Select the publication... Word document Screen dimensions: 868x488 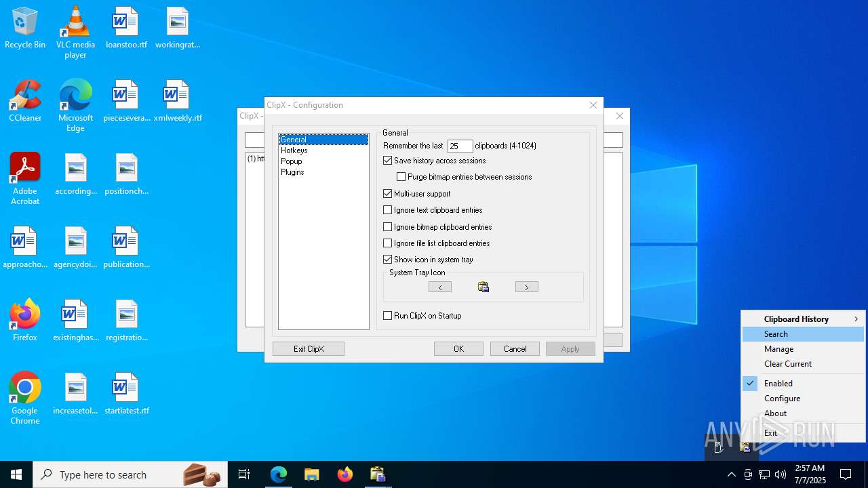[126, 248]
